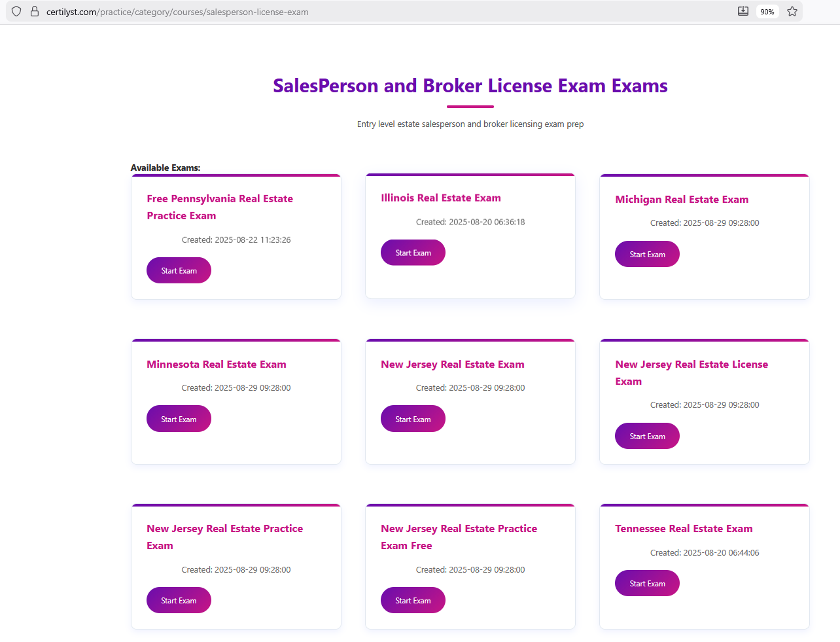Viewport: 840px width, 642px height.
Task: Open site security info via padlock icon
Action: (x=35, y=11)
